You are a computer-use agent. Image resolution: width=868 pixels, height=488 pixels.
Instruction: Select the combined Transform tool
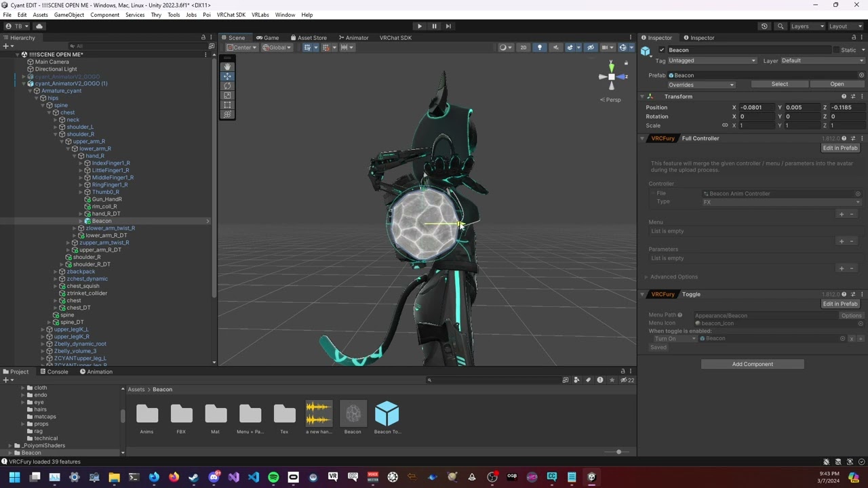pos(227,115)
